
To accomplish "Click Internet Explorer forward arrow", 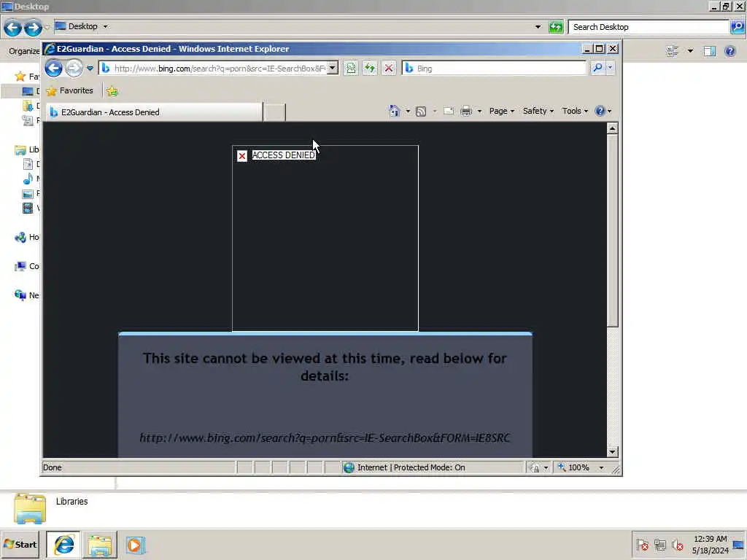I will tap(74, 68).
